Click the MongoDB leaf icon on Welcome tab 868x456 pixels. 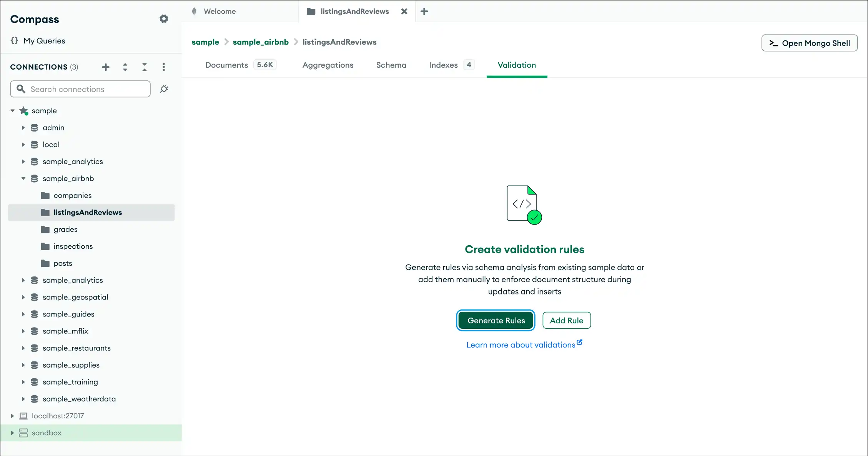click(x=195, y=11)
